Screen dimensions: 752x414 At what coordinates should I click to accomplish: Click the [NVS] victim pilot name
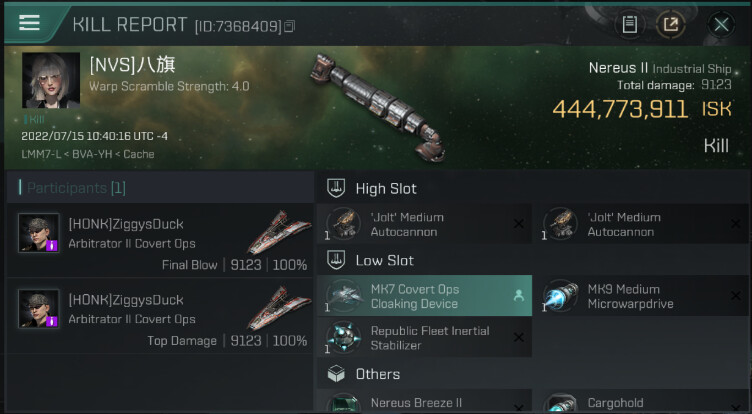tap(132, 65)
